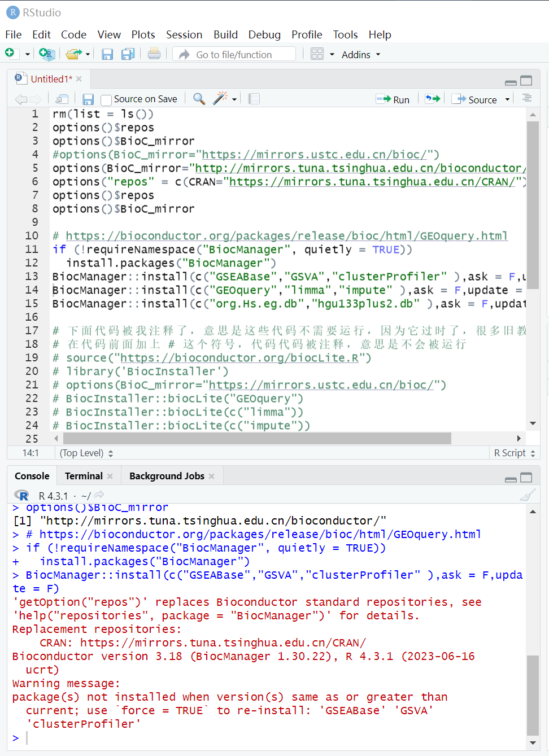Save the script from editor toolbar
Screen dimensions: 549x756
point(88,99)
